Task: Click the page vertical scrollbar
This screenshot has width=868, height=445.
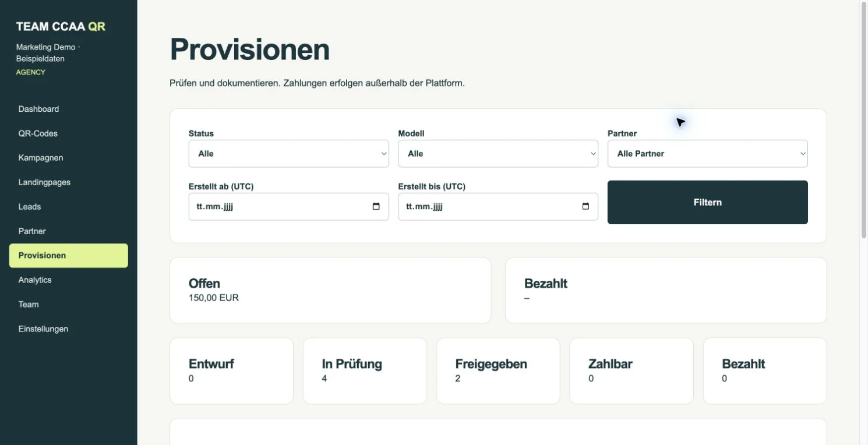Action: pyautogui.click(x=863, y=119)
